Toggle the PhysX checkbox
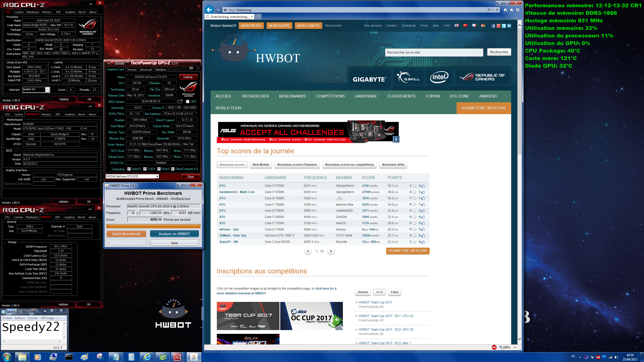 click(x=159, y=169)
